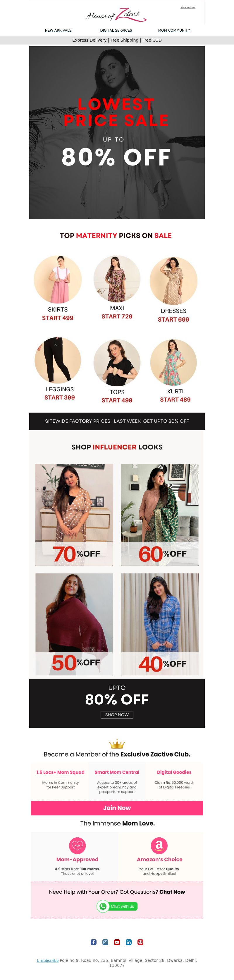Click the Amazon's Choice logo icon
This screenshot has height=980, width=234.
159,845
